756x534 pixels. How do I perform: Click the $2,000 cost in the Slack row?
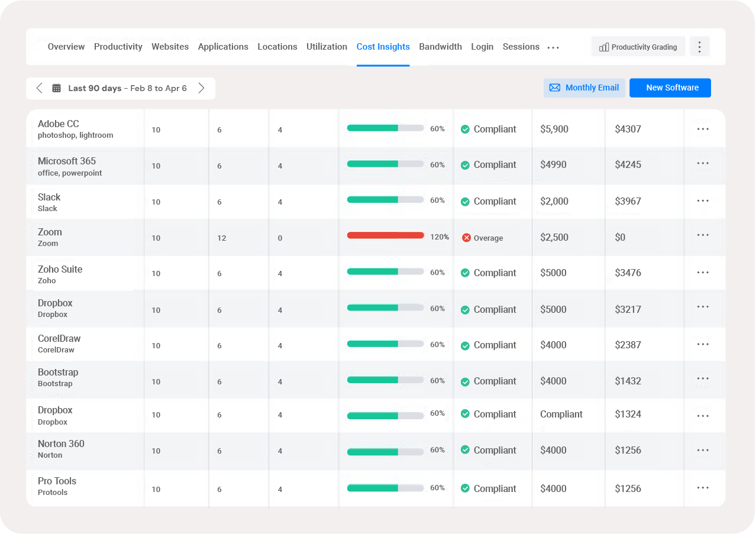click(x=554, y=201)
